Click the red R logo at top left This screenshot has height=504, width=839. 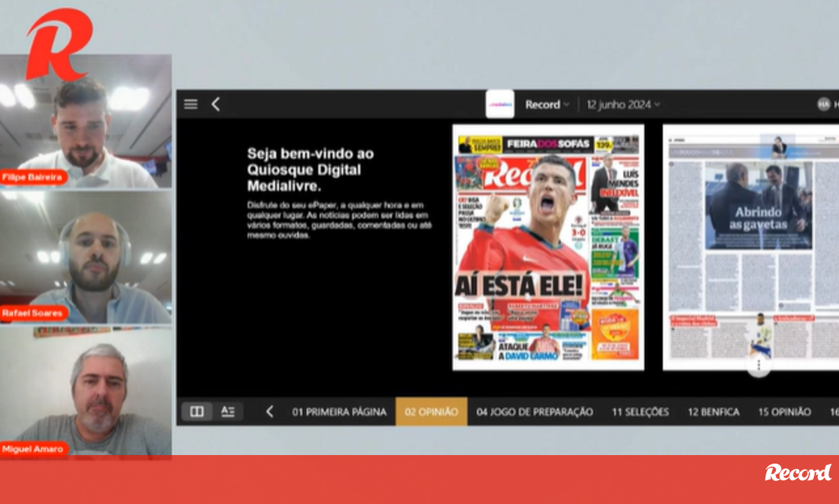59,43
